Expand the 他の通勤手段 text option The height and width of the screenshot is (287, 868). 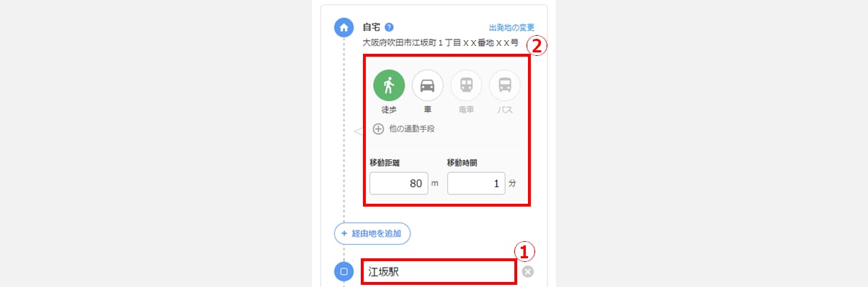coord(411,129)
